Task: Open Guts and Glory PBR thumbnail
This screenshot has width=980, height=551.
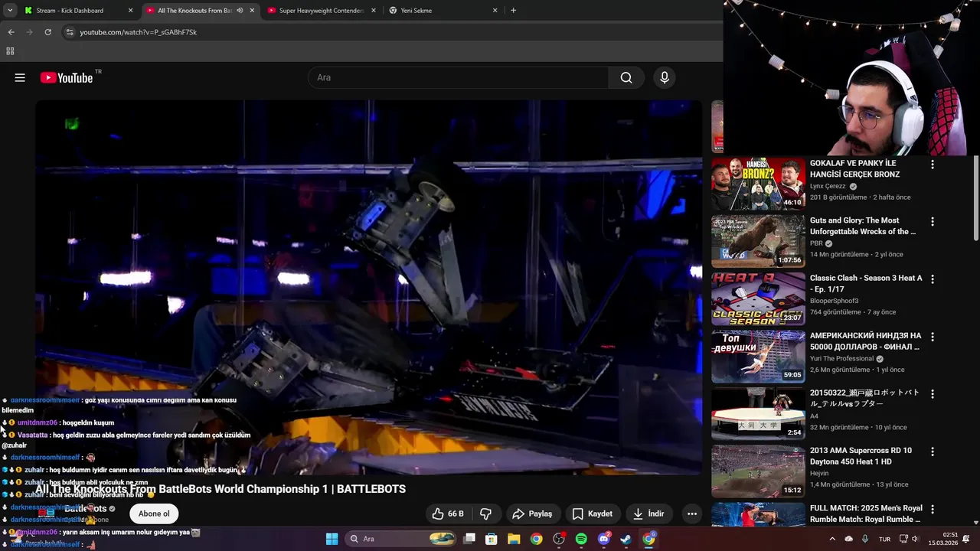Action: point(758,241)
